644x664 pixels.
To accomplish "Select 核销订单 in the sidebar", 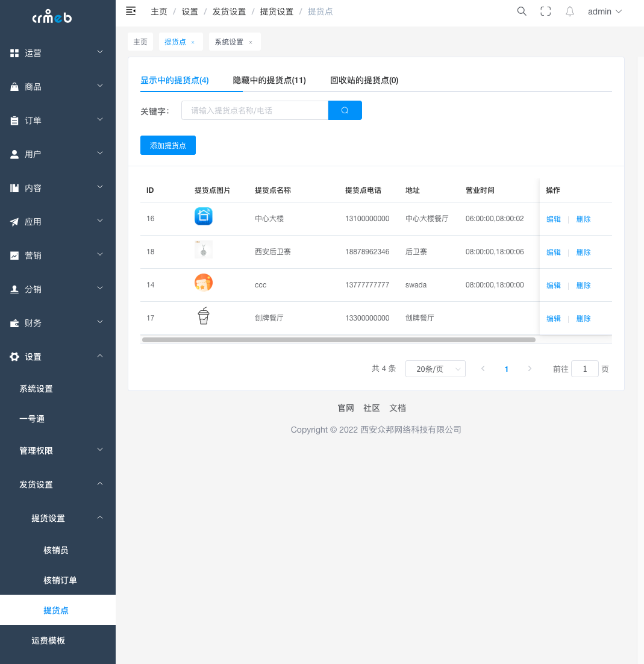I will pyautogui.click(x=60, y=580).
